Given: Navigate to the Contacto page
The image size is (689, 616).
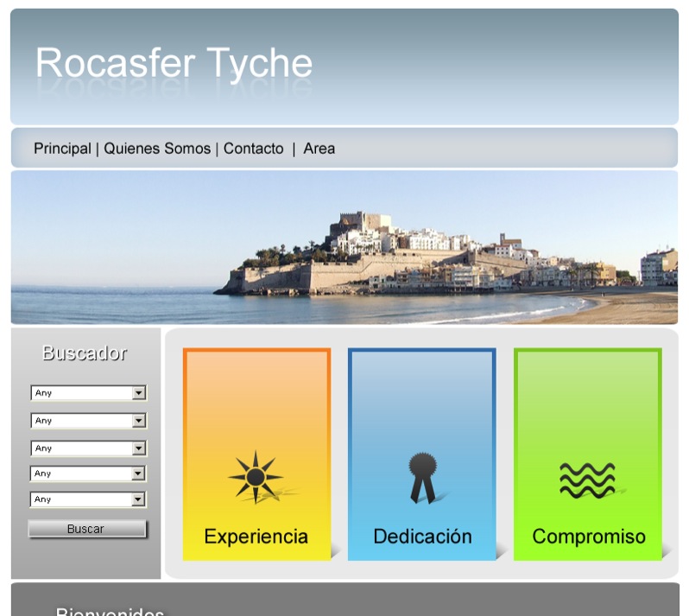Looking at the screenshot, I should pos(253,149).
